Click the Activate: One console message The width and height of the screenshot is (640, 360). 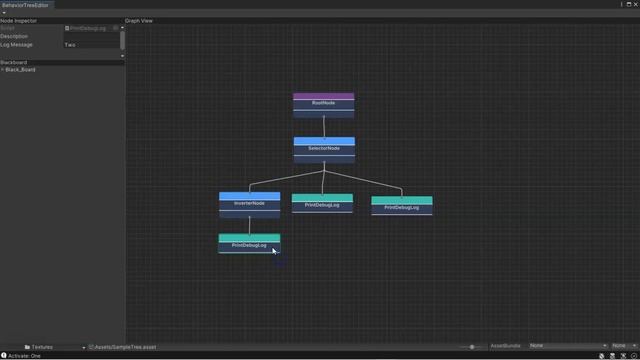pyautogui.click(x=24, y=356)
